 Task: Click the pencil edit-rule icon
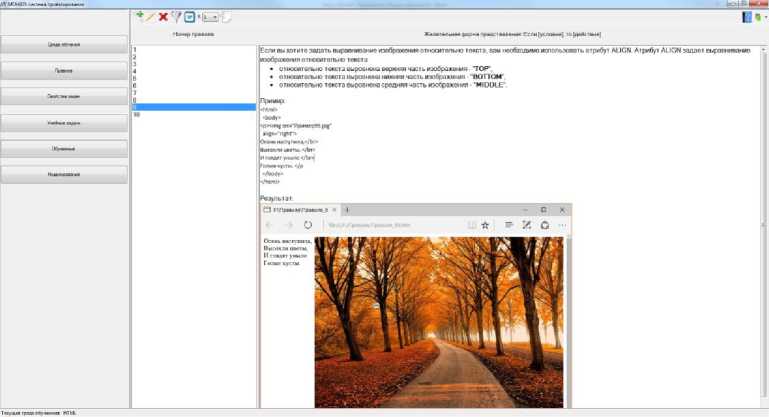(151, 17)
